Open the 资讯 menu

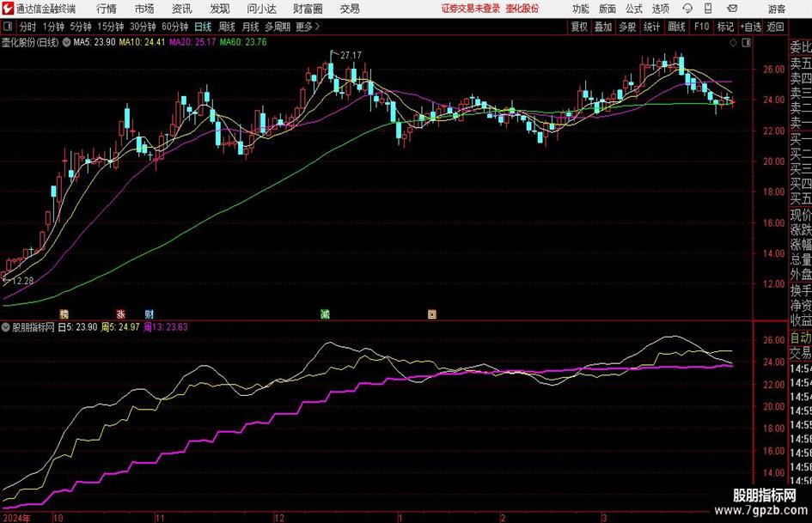click(x=182, y=9)
